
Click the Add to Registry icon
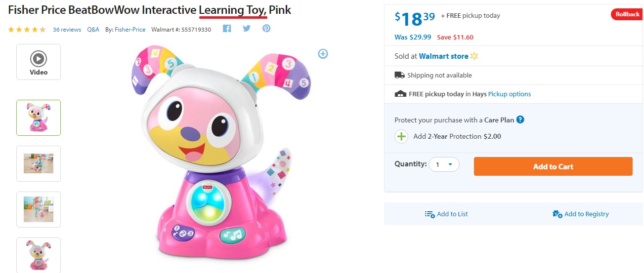coord(557,214)
